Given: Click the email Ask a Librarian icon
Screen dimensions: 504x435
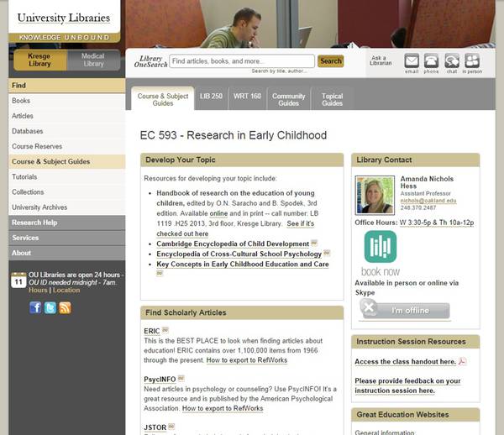Looking at the screenshot, I should [412, 60].
